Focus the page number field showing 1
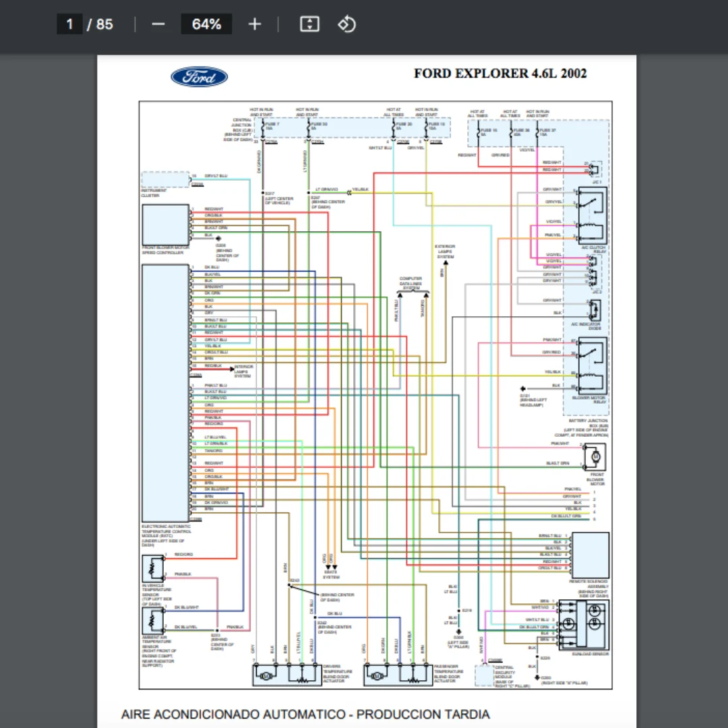The height and width of the screenshot is (728, 728). (x=69, y=24)
